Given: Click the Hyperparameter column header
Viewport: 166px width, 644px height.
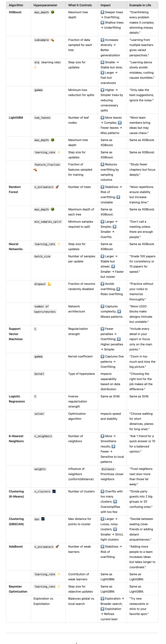Looking at the screenshot, I should (x=45, y=5).
